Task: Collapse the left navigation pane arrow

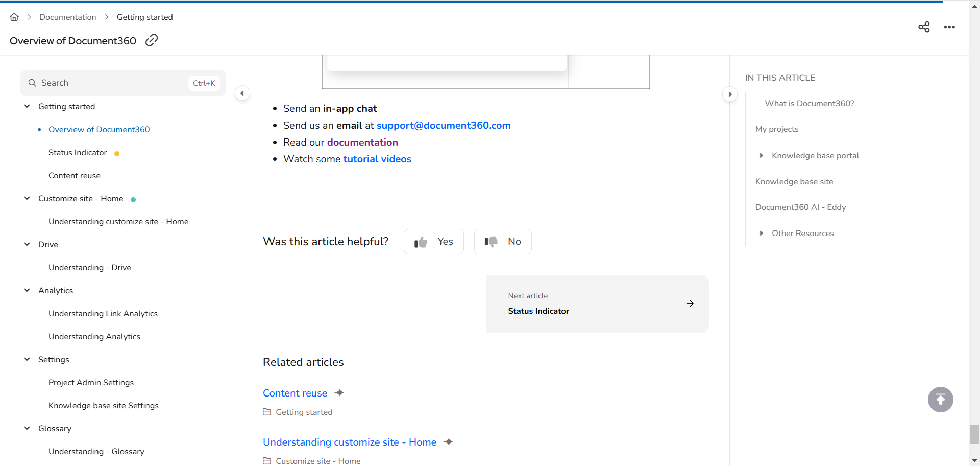Action: [x=242, y=94]
